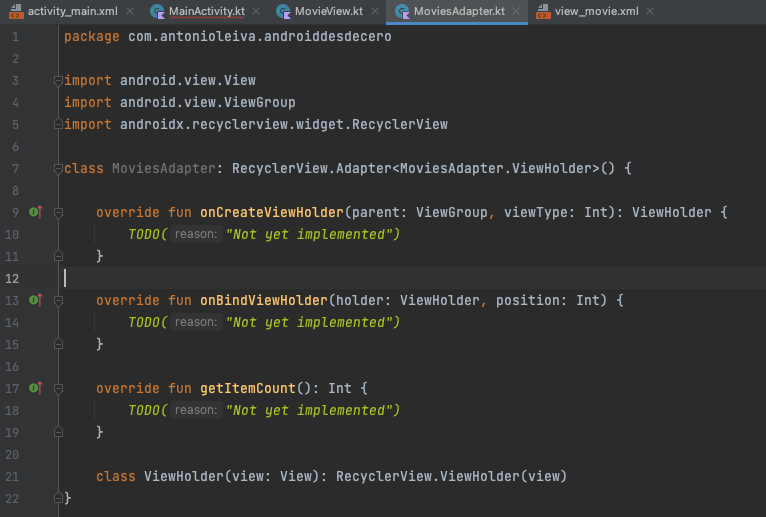Close the MainActivity.kt tab
This screenshot has width=766, height=517.
(x=256, y=11)
